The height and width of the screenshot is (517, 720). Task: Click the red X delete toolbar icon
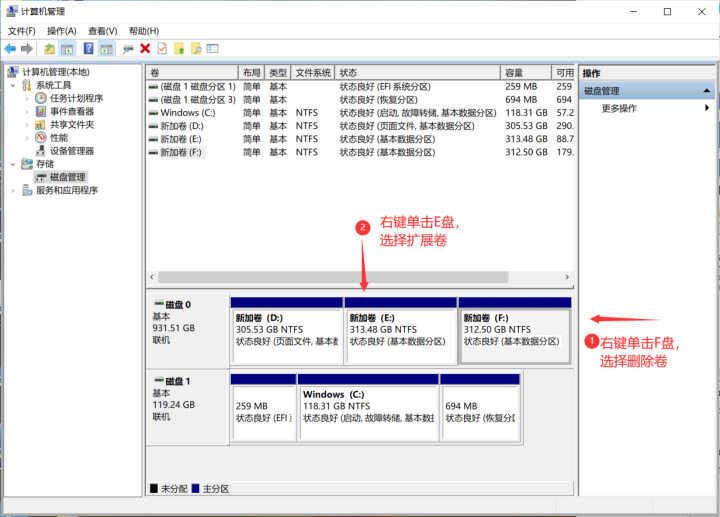pos(145,48)
